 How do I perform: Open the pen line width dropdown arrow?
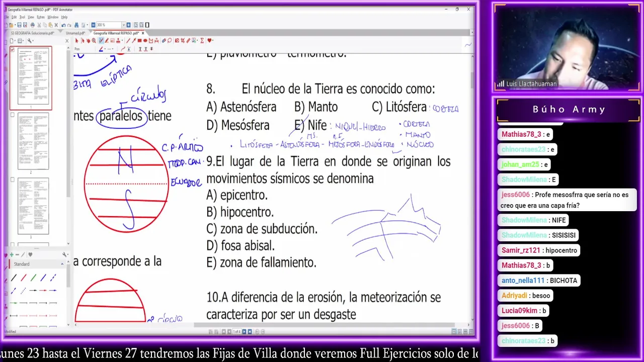(113, 49)
